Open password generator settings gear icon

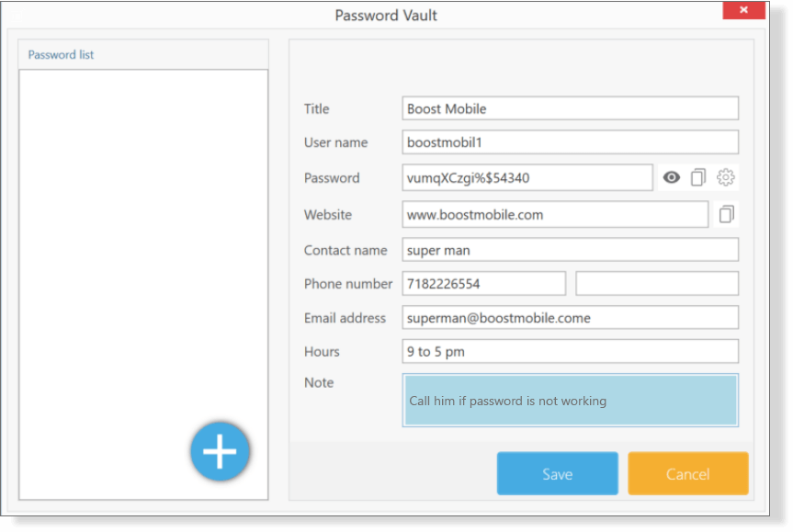pyautogui.click(x=726, y=177)
